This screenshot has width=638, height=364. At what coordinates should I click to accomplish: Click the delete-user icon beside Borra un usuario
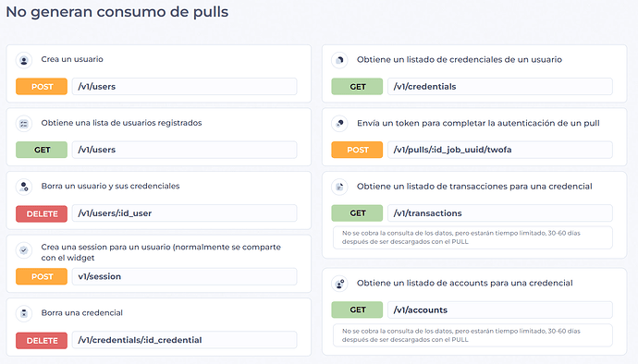tap(24, 188)
